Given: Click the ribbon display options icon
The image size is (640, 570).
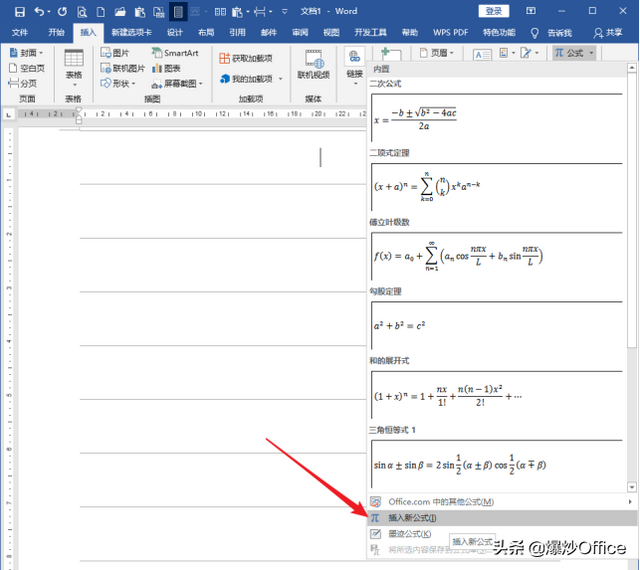Looking at the screenshot, I should (x=531, y=11).
